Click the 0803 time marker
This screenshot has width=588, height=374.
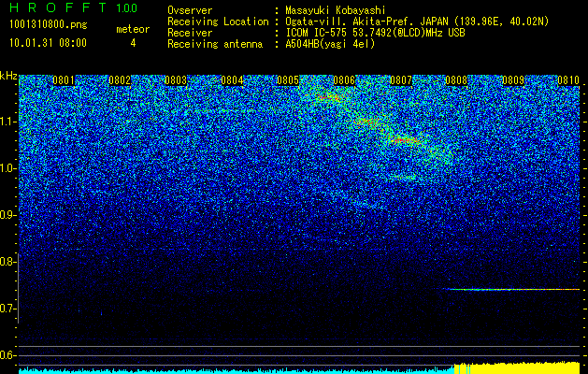[x=176, y=80]
